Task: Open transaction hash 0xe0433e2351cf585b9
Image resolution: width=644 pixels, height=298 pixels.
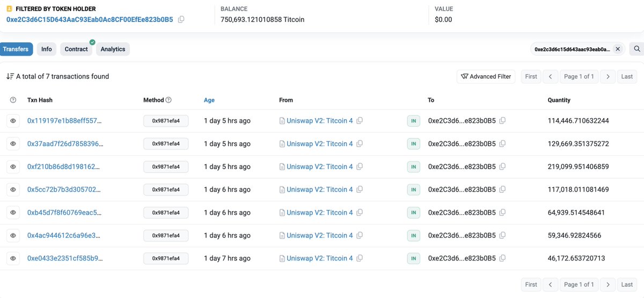Action: click(64, 258)
